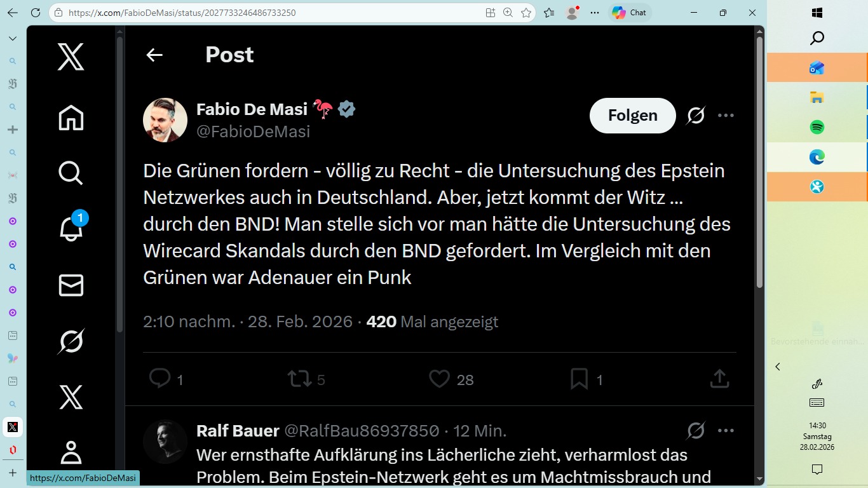Click the browser address bar
The width and height of the screenshot is (868, 488).
click(x=254, y=12)
